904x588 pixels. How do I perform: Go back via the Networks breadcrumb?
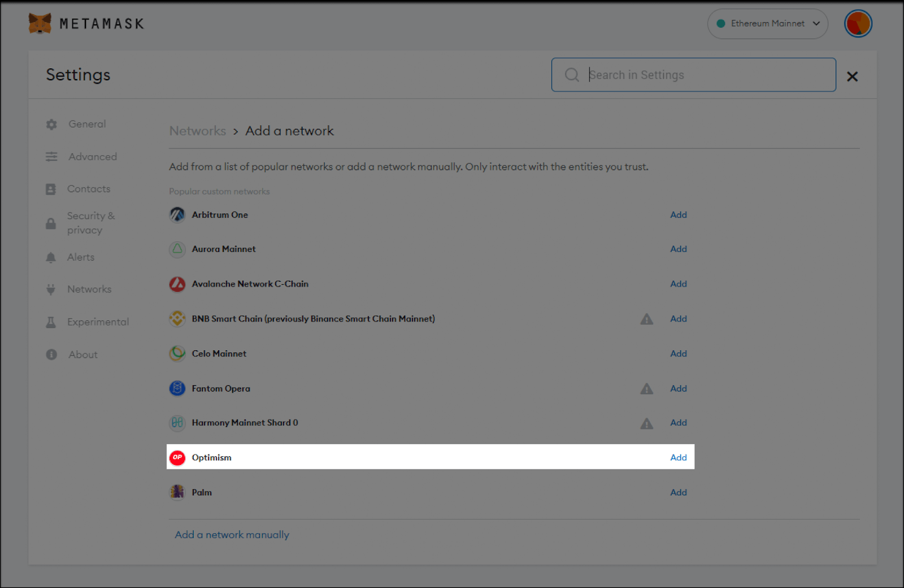(197, 130)
